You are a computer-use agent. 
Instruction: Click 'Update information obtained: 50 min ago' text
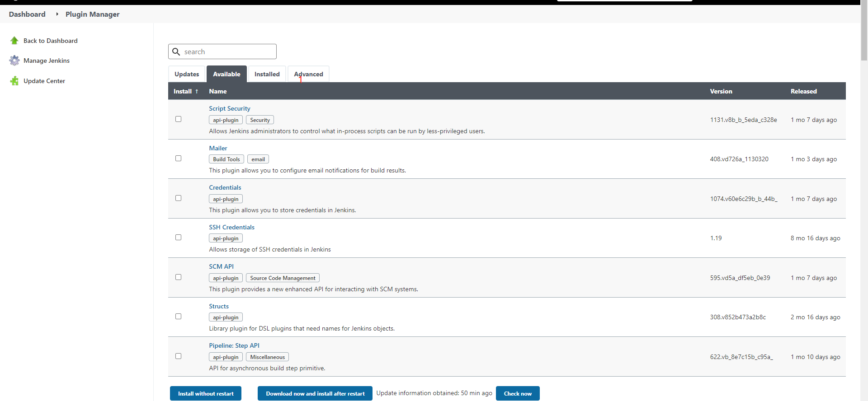point(434,393)
